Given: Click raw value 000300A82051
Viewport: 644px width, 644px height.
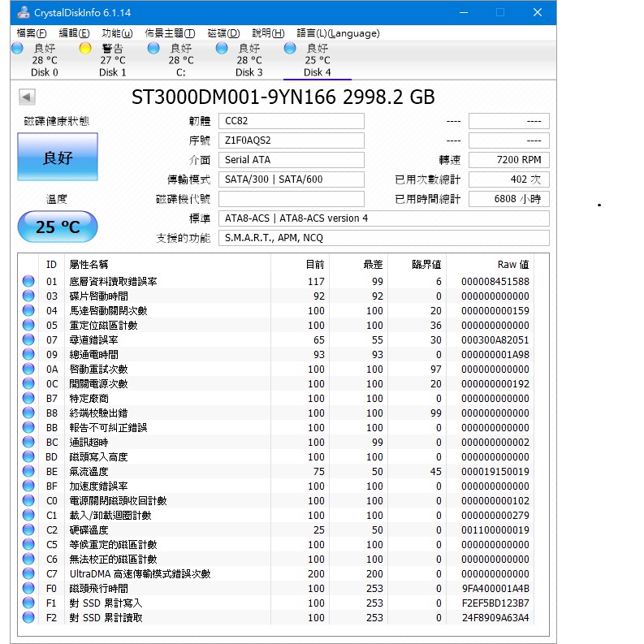Looking at the screenshot, I should [495, 339].
